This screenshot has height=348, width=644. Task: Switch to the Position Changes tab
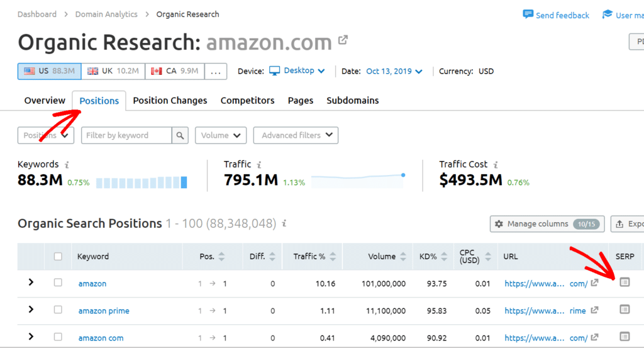(170, 100)
